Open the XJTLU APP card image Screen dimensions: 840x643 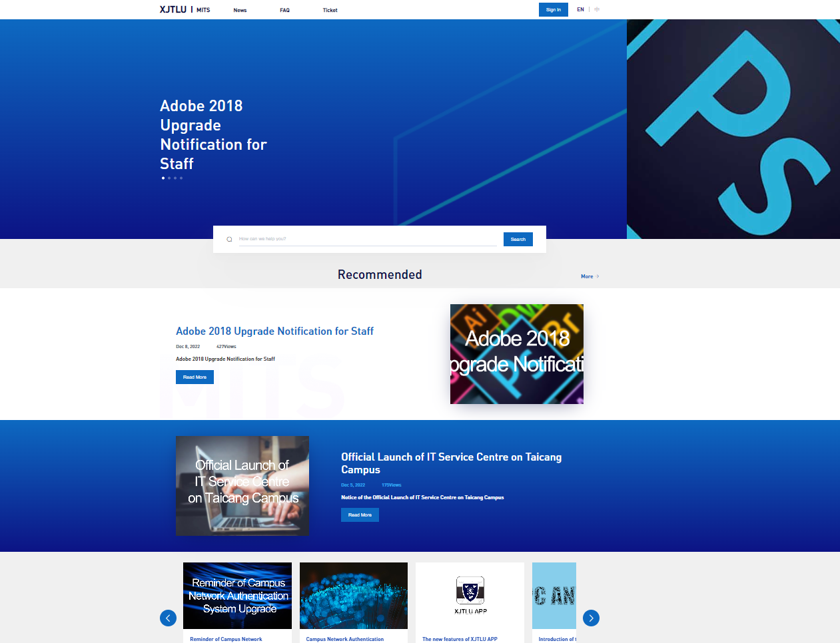pos(470,595)
